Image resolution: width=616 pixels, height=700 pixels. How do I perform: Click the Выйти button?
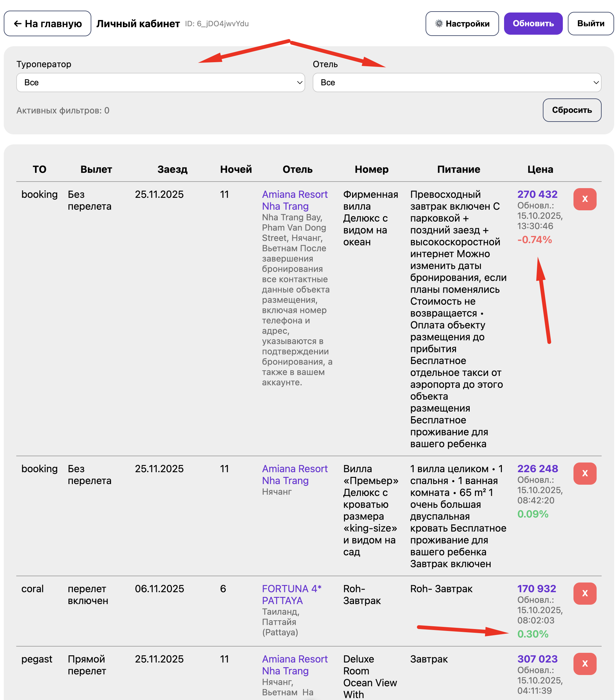[x=590, y=24]
